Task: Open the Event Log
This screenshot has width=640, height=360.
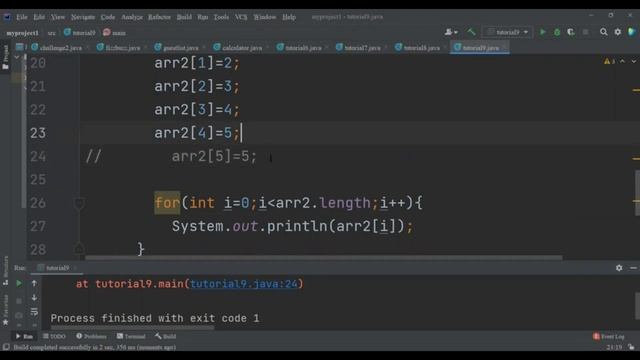Action: click(608, 336)
